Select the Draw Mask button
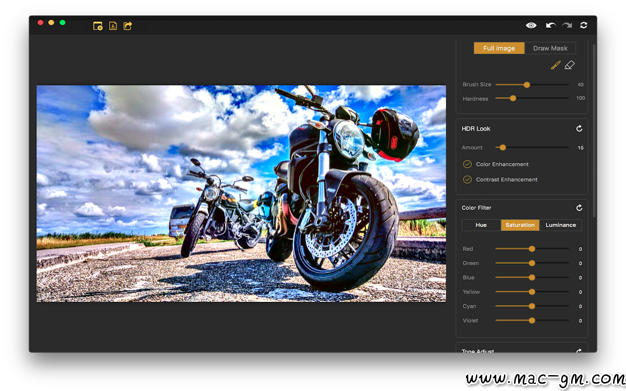626x391 pixels. click(x=550, y=48)
